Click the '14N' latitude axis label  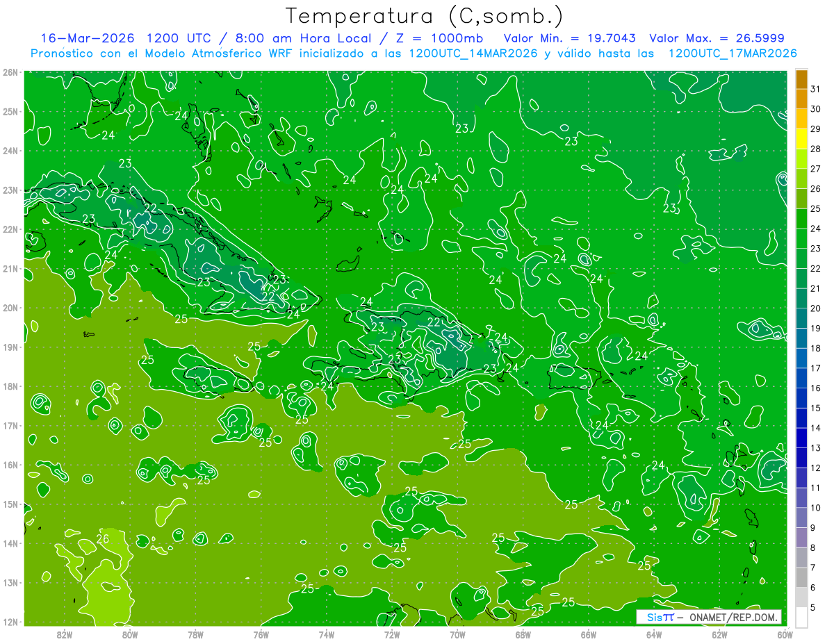click(x=10, y=543)
